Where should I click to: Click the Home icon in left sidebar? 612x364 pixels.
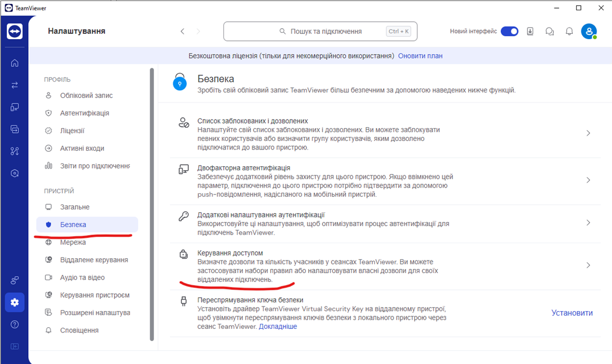[14, 63]
